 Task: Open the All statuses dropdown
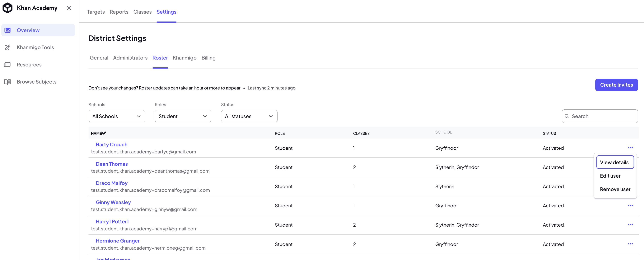tap(249, 116)
